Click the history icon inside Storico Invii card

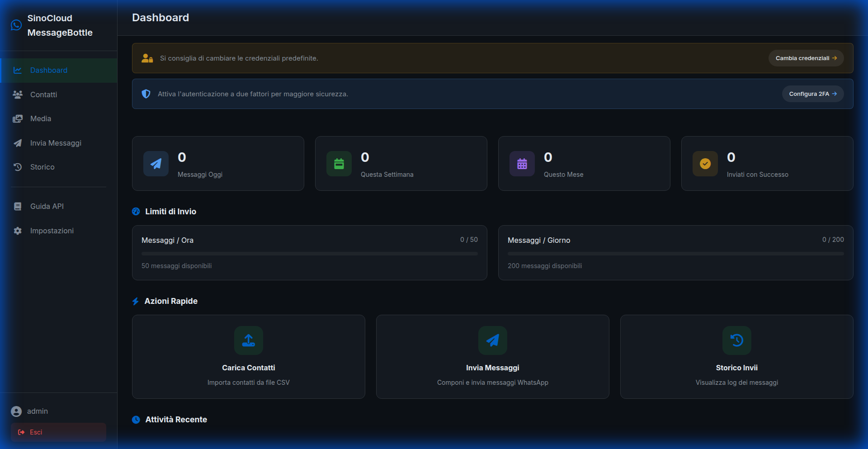coord(736,340)
